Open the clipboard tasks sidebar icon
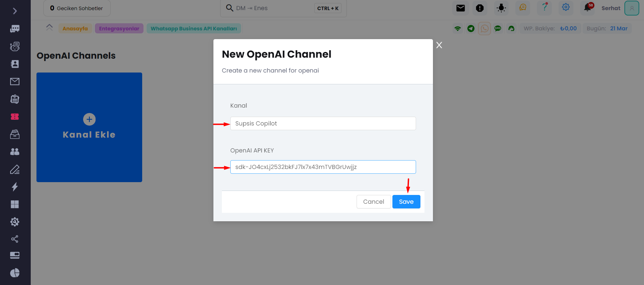This screenshot has height=285, width=644. coord(15,99)
